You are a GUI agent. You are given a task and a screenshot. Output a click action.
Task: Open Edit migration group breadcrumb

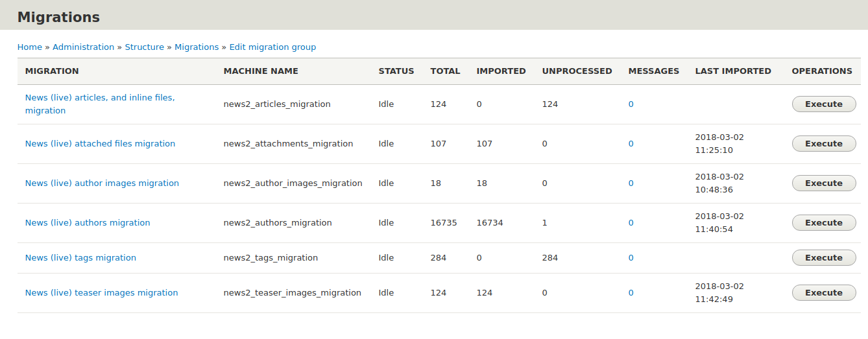point(272,47)
